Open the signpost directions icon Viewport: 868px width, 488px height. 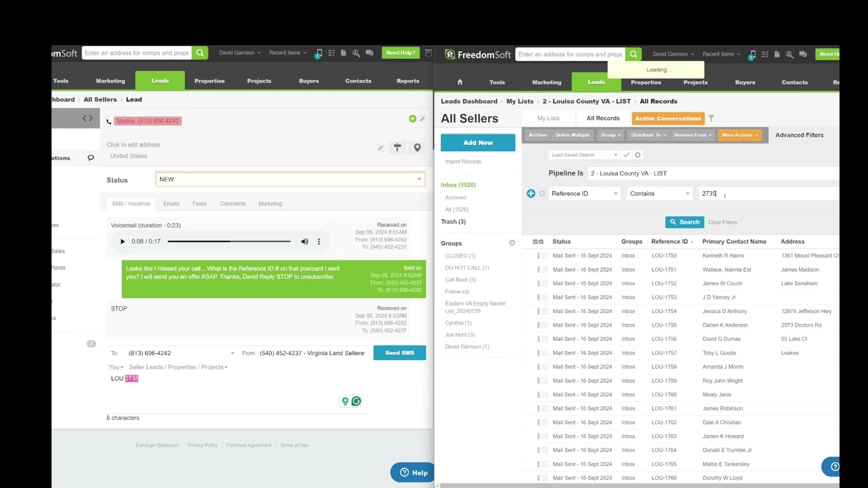tap(397, 148)
